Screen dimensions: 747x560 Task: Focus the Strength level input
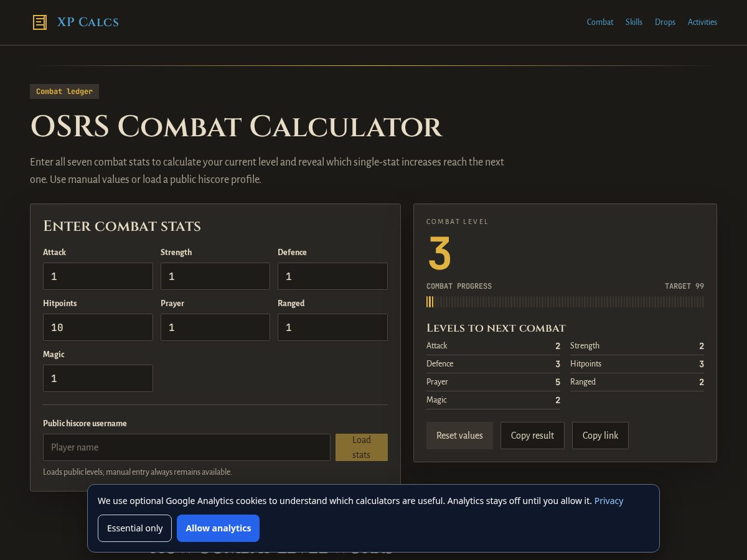click(x=215, y=276)
